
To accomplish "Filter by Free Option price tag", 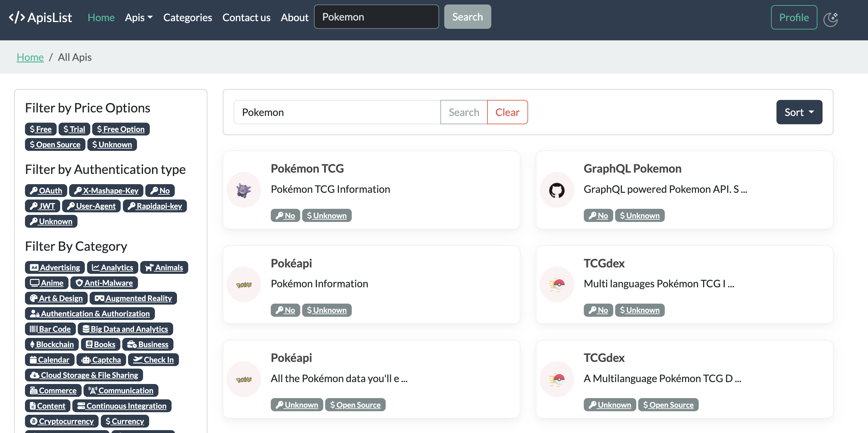I will pos(121,129).
